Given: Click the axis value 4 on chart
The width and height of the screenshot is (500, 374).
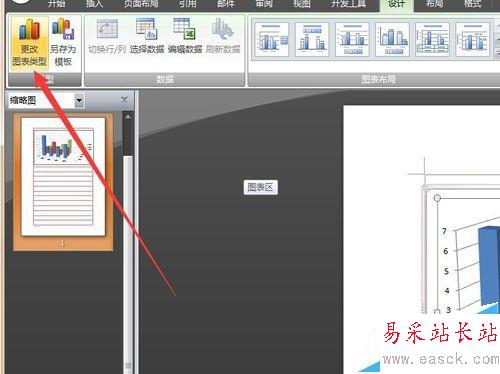Looking at the screenshot, I should 447,291.
